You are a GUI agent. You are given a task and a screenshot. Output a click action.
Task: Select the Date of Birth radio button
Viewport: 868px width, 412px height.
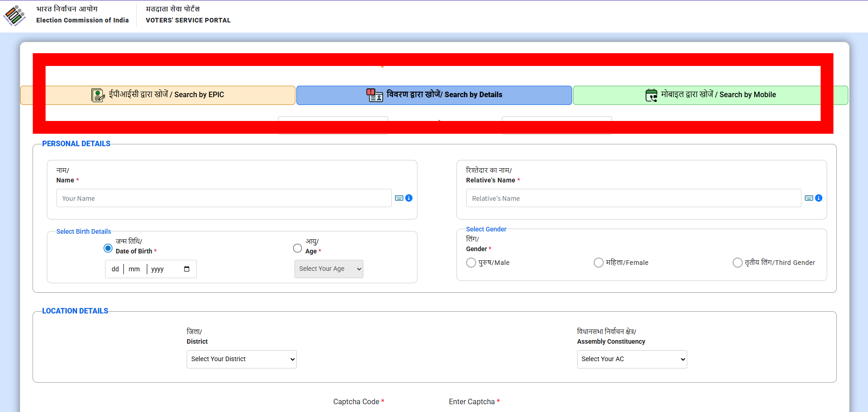pyautogui.click(x=108, y=248)
